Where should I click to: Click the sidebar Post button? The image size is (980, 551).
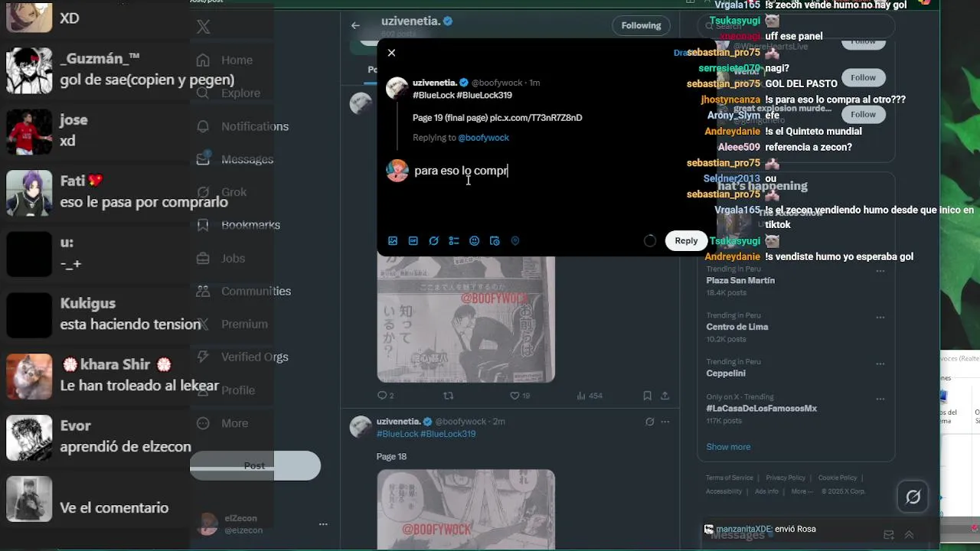point(255,465)
